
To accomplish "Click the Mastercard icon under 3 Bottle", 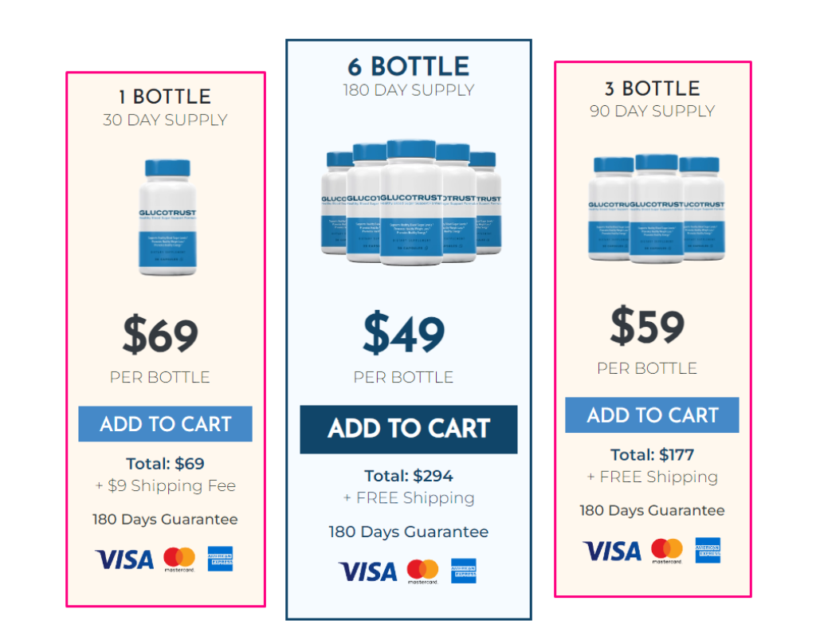I will point(666,551).
